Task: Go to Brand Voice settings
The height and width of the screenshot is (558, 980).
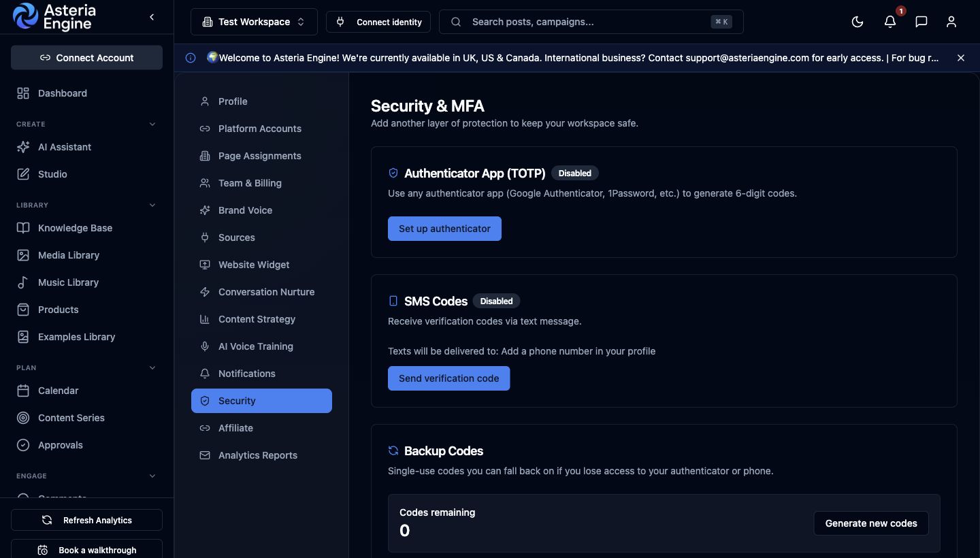Action: [x=261, y=210]
